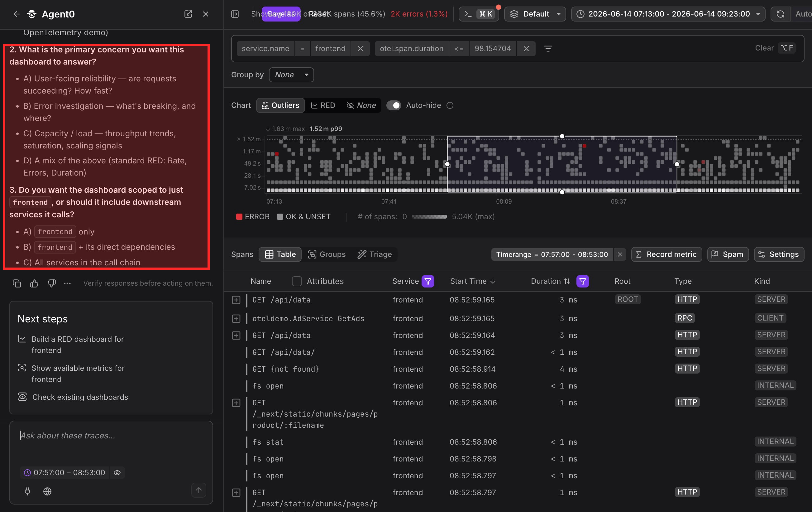Click the globe icon in chat input
Image resolution: width=812 pixels, height=512 pixels.
(48, 491)
